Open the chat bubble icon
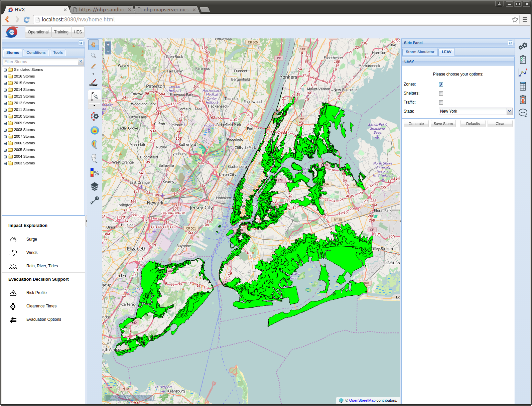 (x=523, y=113)
